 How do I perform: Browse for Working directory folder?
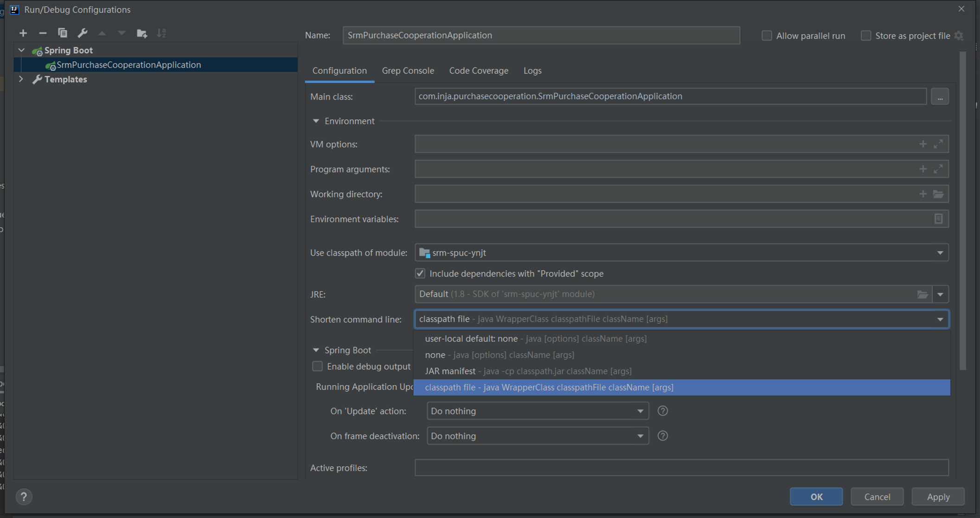click(938, 194)
